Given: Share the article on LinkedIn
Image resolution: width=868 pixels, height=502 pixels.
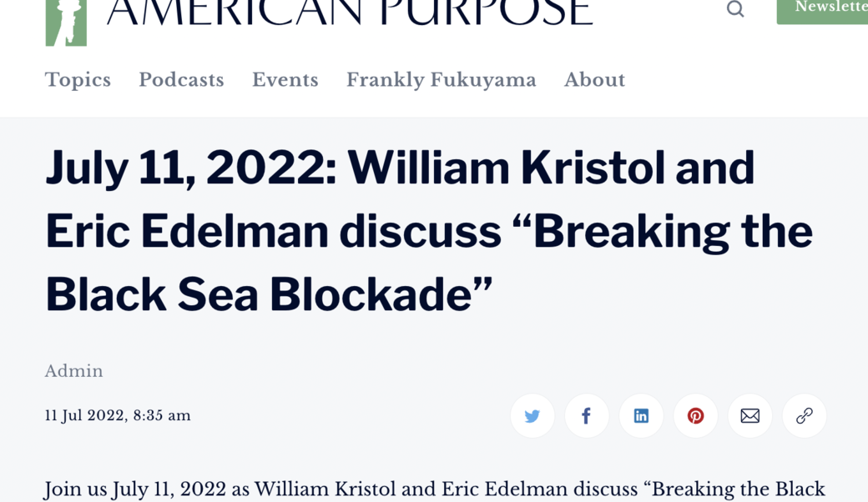Looking at the screenshot, I should pyautogui.click(x=641, y=415).
